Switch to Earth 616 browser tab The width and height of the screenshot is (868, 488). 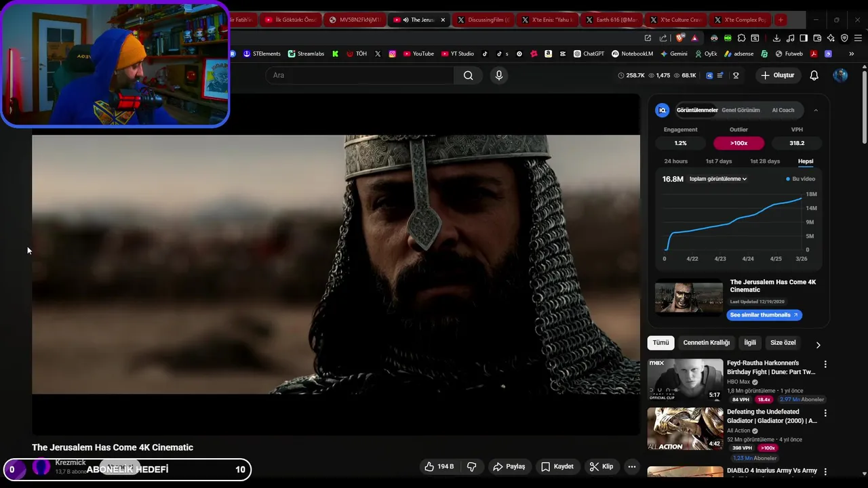[612, 20]
